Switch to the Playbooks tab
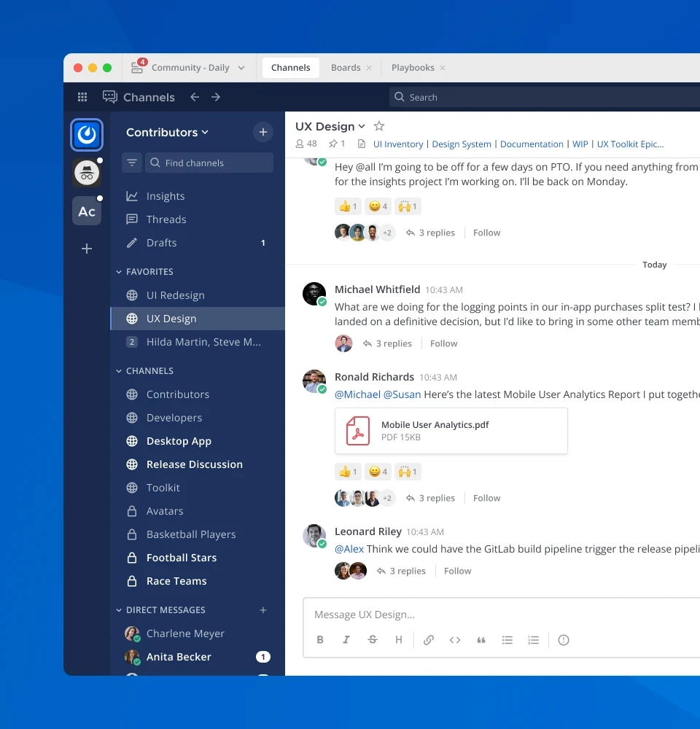Viewport: 700px width, 729px height. tap(413, 67)
